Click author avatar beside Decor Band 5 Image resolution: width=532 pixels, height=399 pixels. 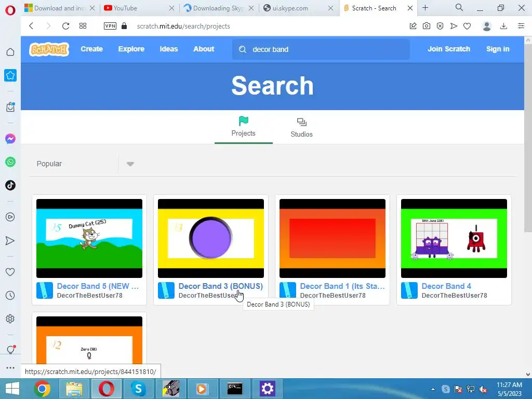[x=45, y=290]
